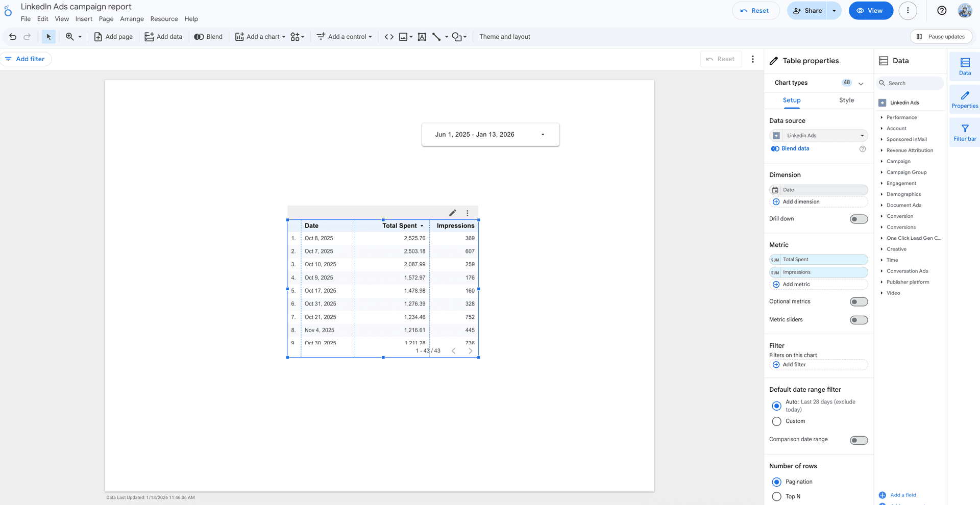The image size is (980, 505).
Task: Open the Resource menu
Action: click(x=164, y=19)
